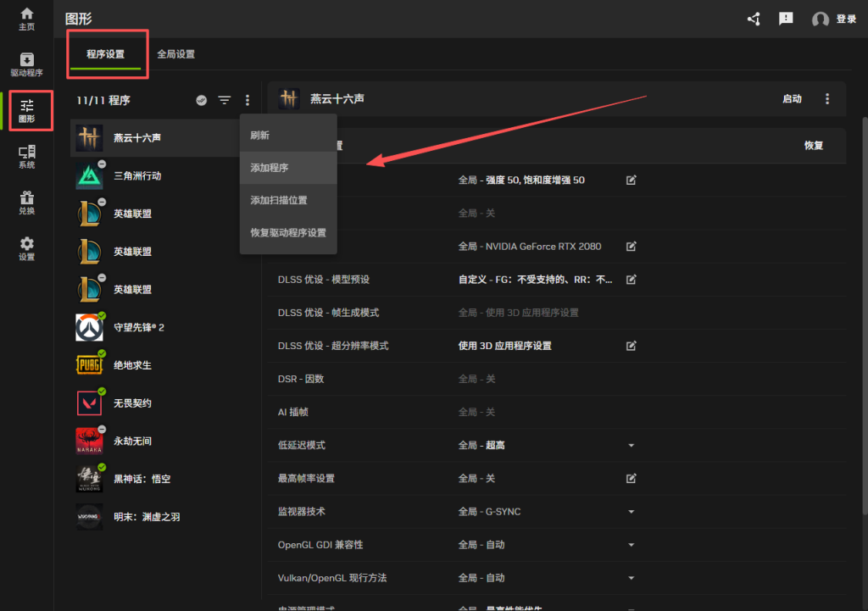Click the feedback notification icon
Screen dimensions: 868x611
click(x=786, y=19)
